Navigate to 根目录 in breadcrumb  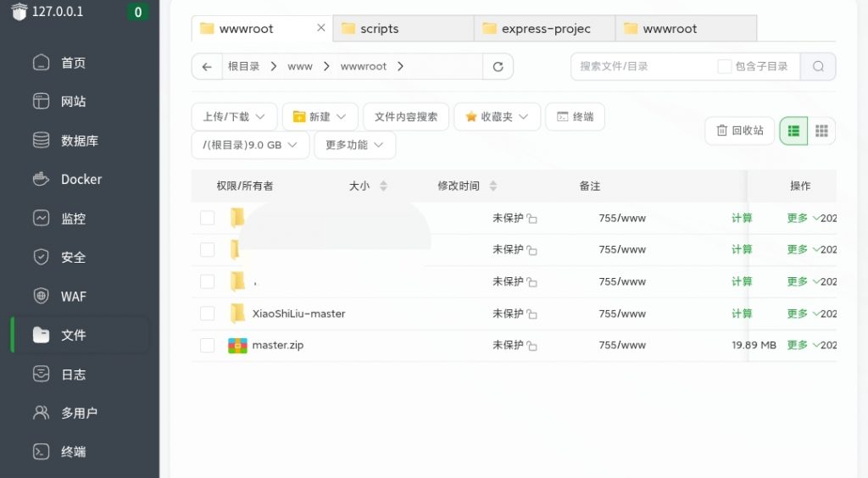pyautogui.click(x=243, y=66)
